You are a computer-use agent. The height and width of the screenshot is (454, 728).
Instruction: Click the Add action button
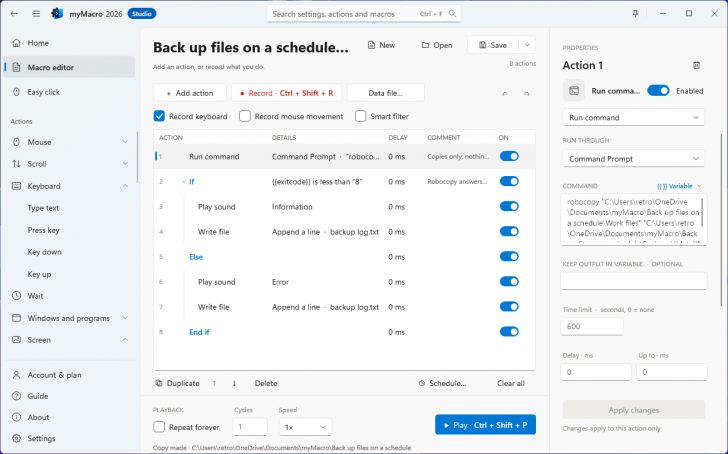click(x=190, y=93)
